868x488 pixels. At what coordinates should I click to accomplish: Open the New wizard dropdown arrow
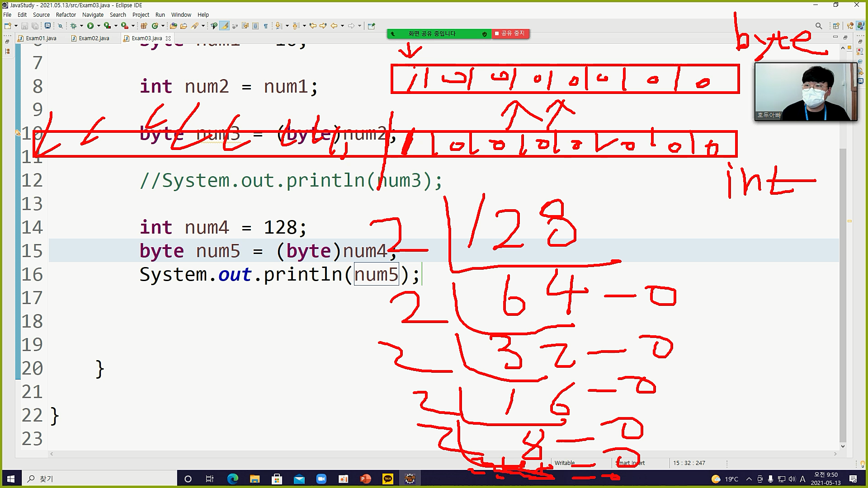(16, 26)
